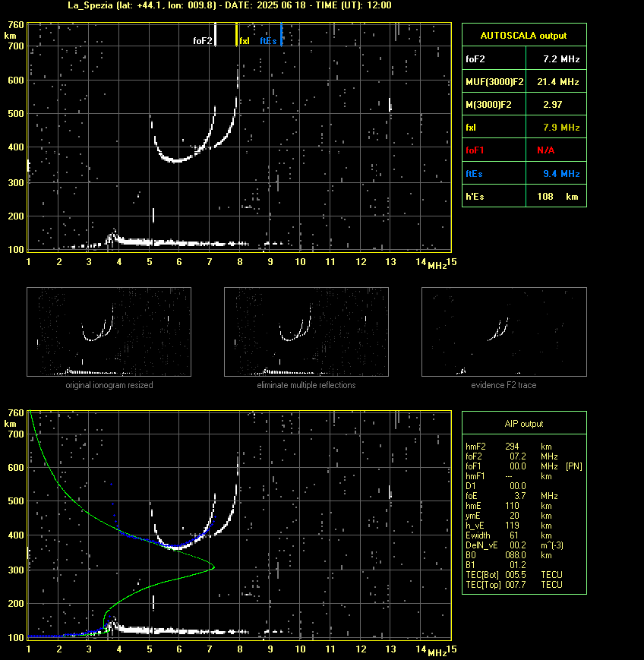
Task: Click the 'eliminate multiple reflections' thumbnail
Action: (306, 332)
